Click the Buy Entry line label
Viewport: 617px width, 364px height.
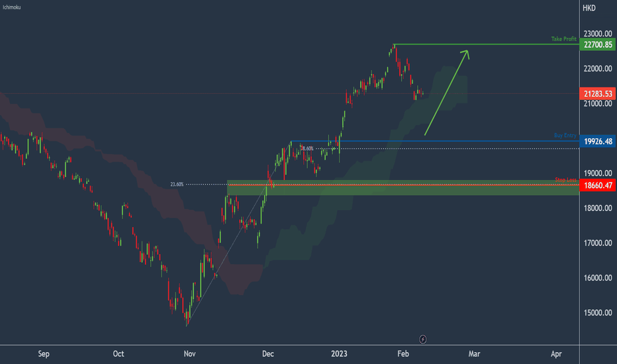(x=565, y=136)
